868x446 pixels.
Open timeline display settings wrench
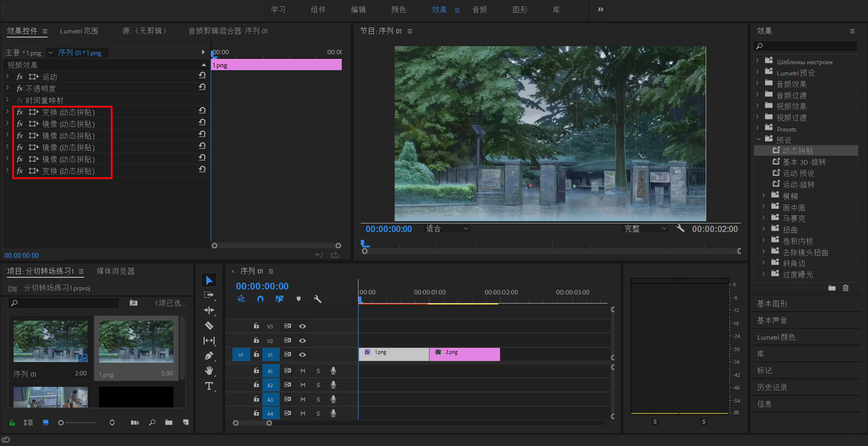click(x=317, y=299)
